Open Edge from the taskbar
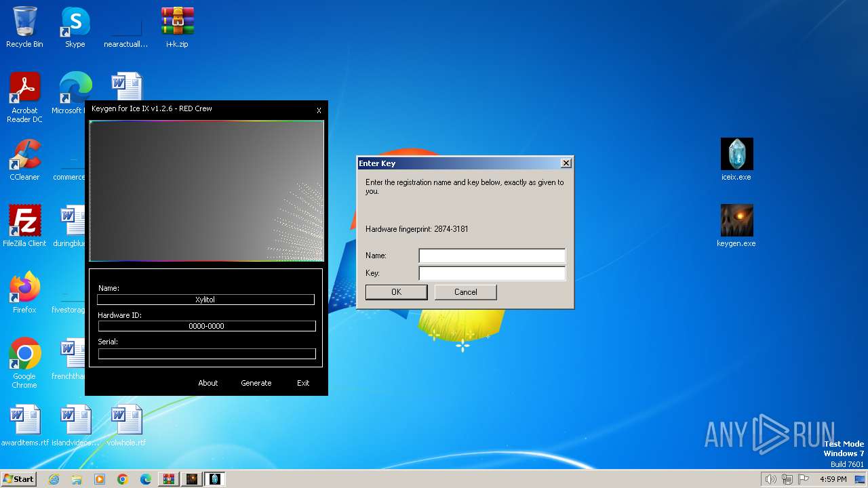The width and height of the screenshot is (868, 488). pyautogui.click(x=146, y=479)
